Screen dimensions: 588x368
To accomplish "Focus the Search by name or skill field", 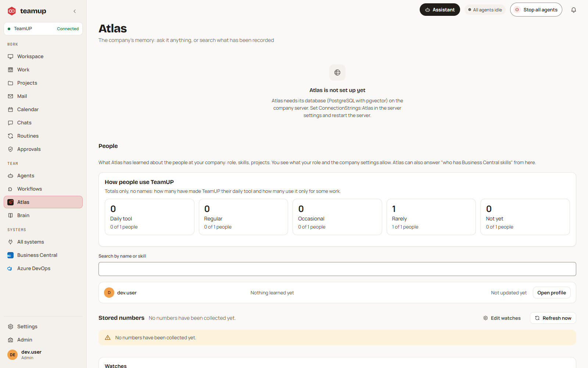I will pos(337,269).
